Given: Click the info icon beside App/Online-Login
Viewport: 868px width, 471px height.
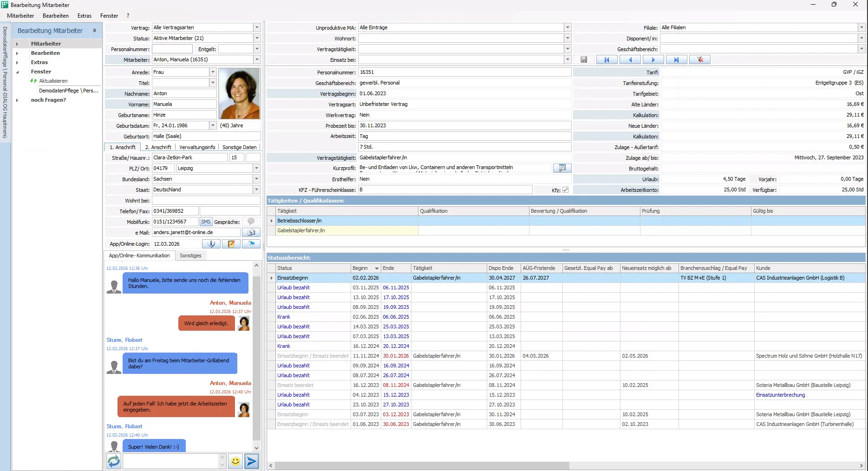Looking at the screenshot, I should 211,244.
